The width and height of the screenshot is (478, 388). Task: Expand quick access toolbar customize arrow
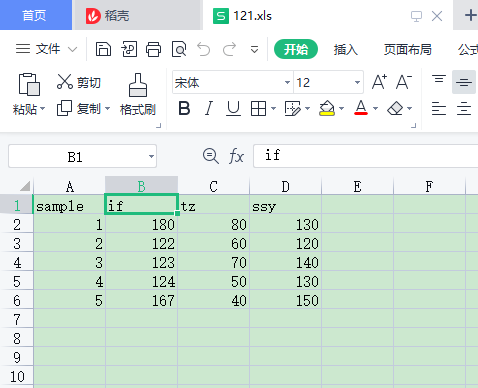254,50
